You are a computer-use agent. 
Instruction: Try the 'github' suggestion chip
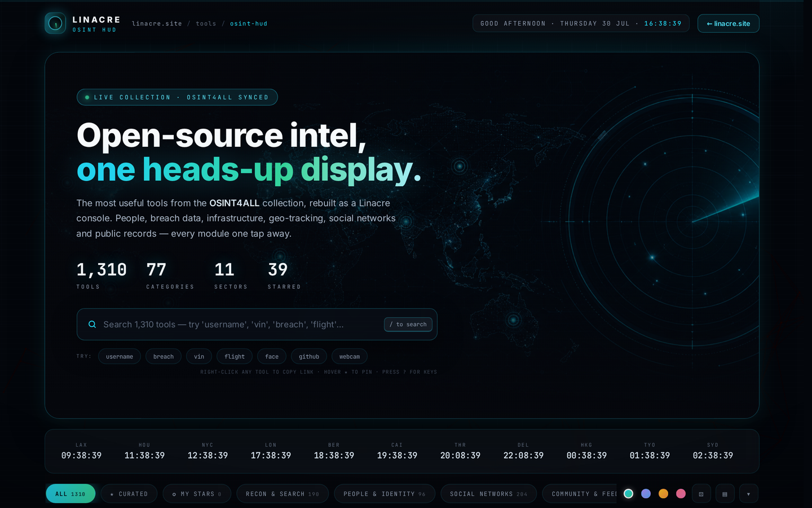point(309,357)
